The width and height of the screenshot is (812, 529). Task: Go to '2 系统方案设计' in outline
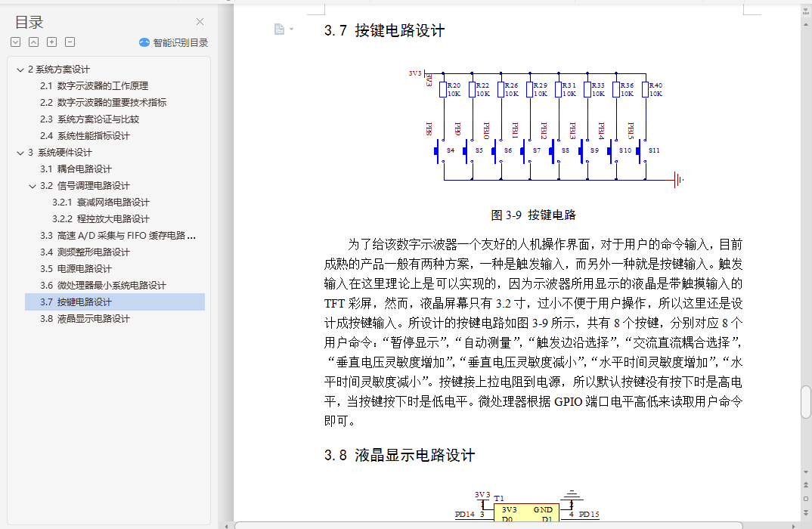pyautogui.click(x=58, y=70)
